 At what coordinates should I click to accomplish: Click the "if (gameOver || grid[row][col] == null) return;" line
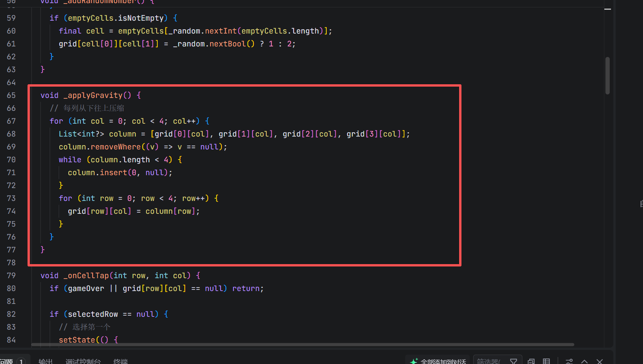coord(157,288)
